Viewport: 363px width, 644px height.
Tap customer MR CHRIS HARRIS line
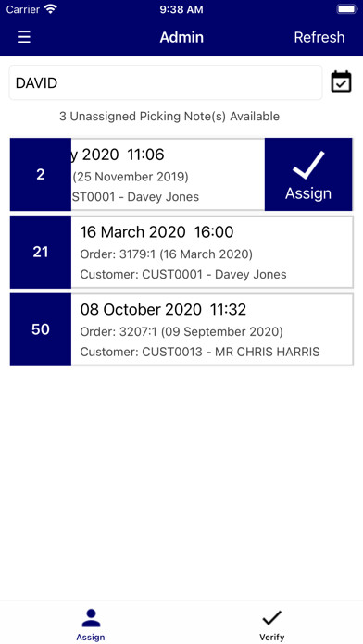(x=200, y=352)
